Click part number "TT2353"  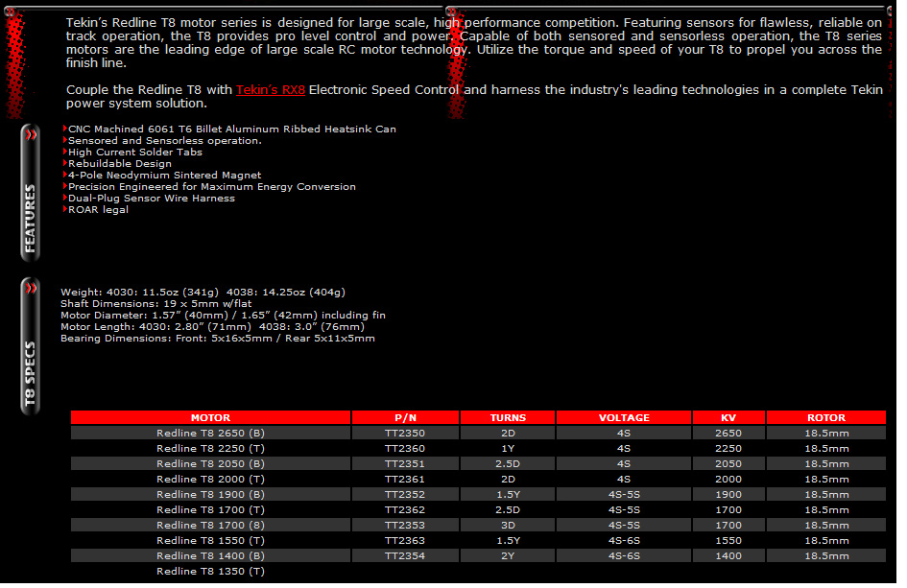pyautogui.click(x=405, y=525)
